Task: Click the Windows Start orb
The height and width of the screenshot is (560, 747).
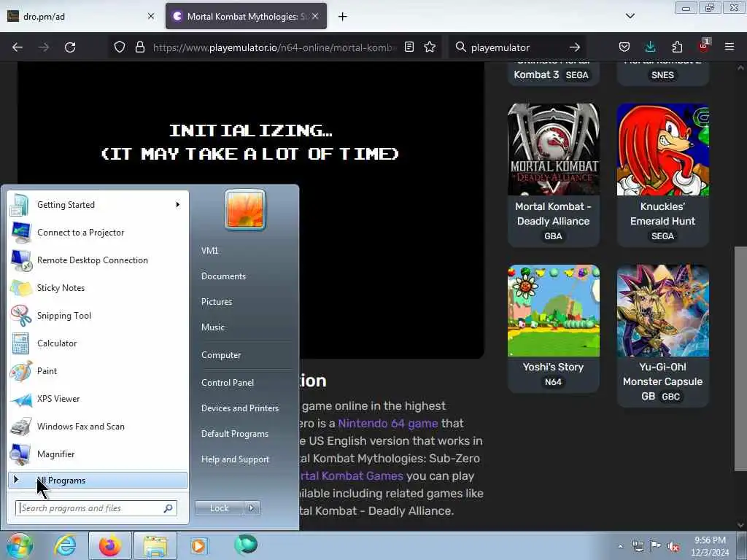Action: pyautogui.click(x=19, y=545)
